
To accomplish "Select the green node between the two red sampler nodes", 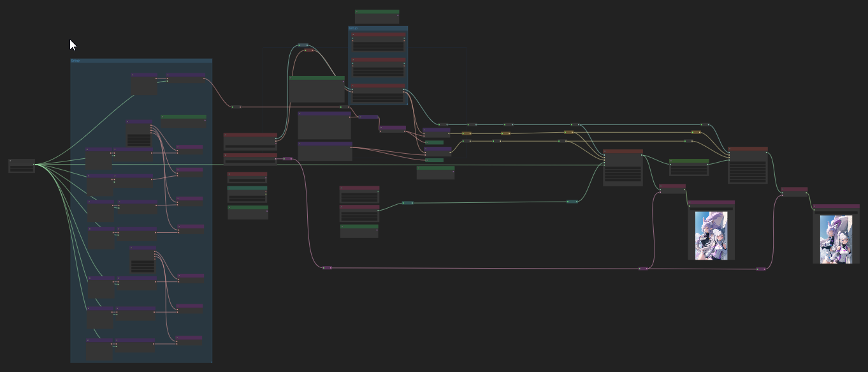I will tap(689, 167).
